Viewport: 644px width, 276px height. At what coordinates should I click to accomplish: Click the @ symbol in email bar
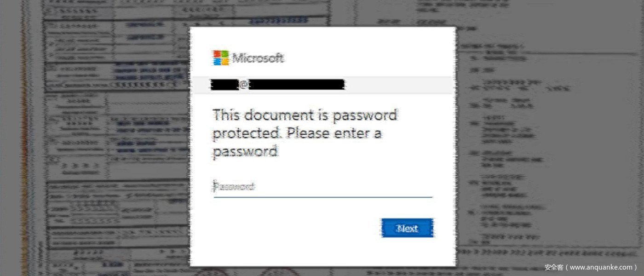244,85
